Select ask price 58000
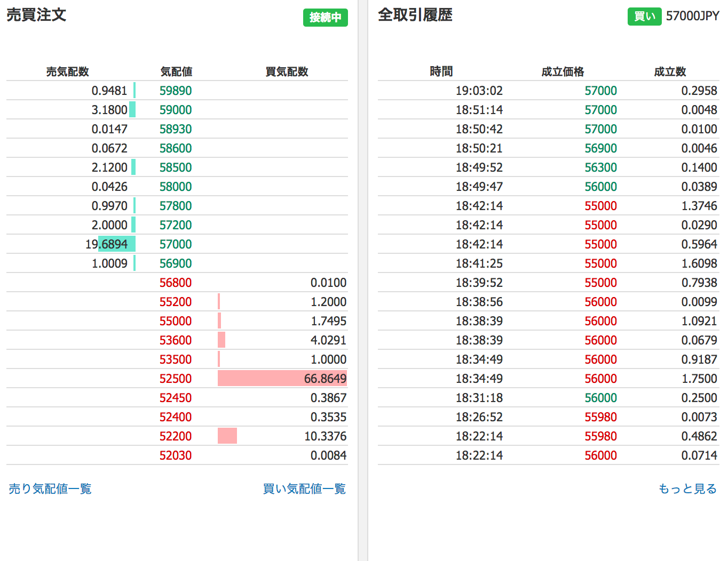Screen dimensions: 728x561 pyautogui.click(x=176, y=187)
